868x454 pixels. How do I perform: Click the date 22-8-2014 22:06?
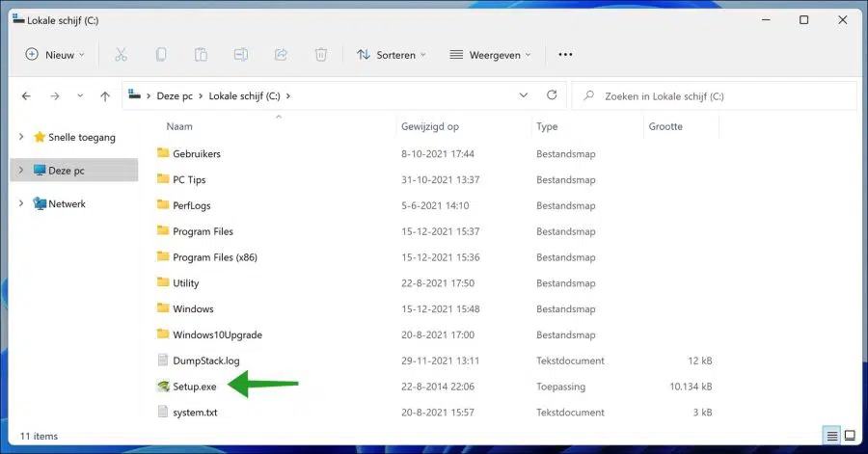437,387
